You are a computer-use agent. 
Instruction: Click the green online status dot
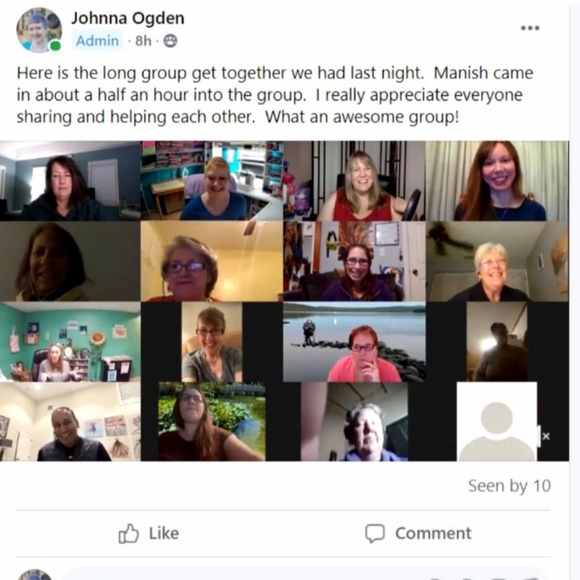click(x=55, y=46)
